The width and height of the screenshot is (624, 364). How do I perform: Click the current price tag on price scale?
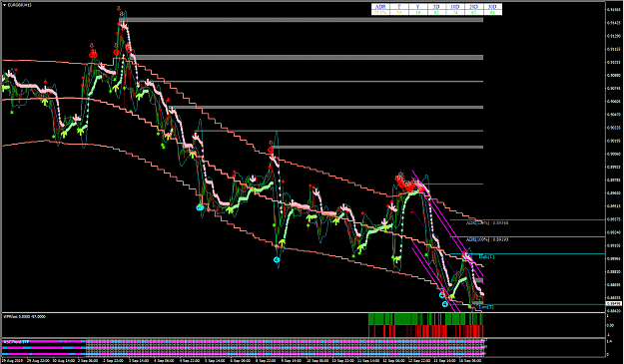tap(613, 304)
